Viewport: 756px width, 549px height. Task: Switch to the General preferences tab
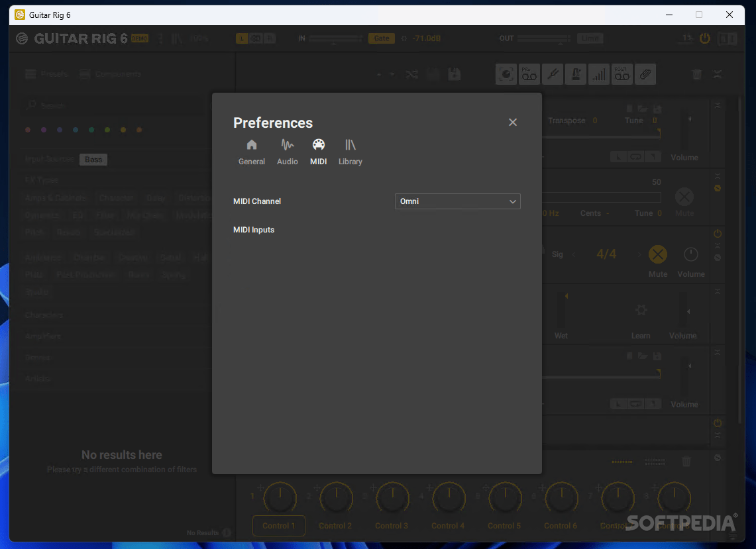click(x=252, y=152)
